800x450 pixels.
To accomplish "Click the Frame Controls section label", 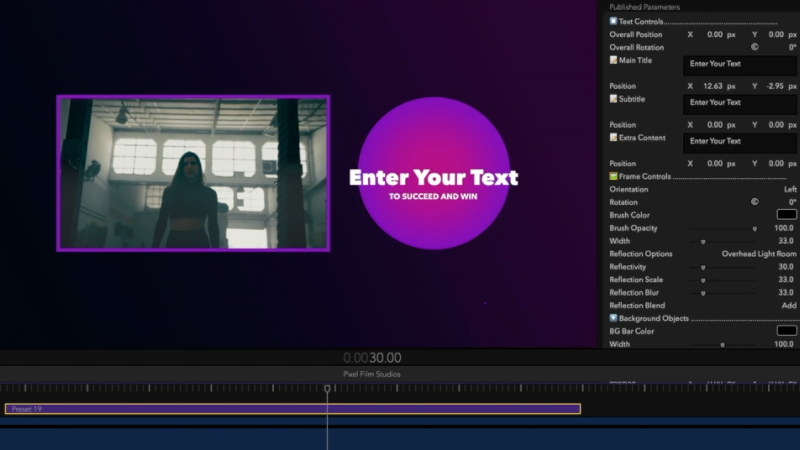I will 645,176.
